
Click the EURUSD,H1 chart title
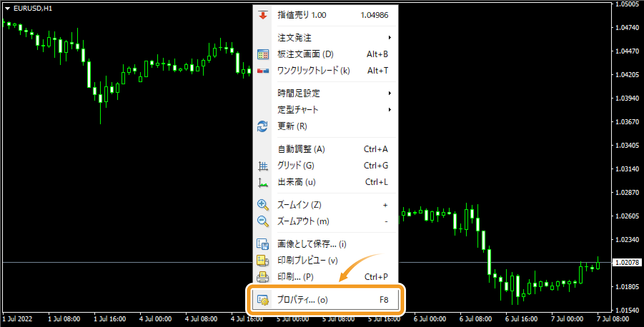(33, 9)
